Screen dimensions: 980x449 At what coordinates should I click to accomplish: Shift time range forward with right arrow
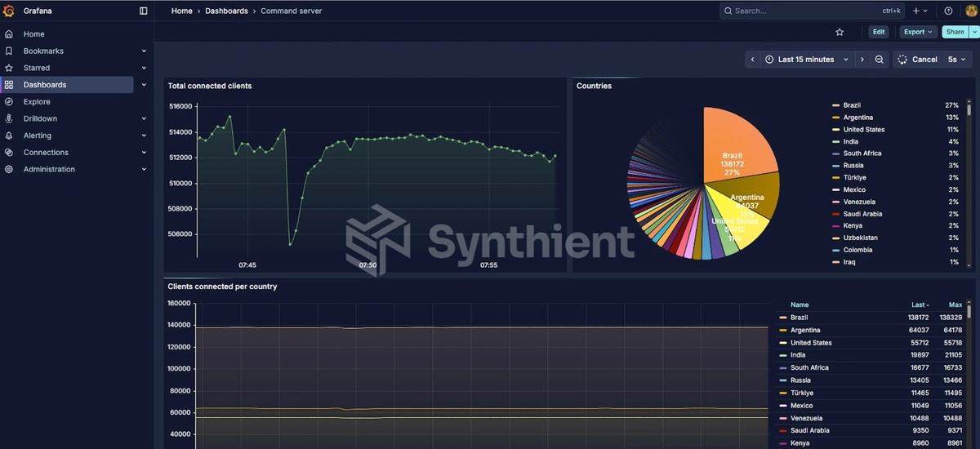click(x=862, y=60)
